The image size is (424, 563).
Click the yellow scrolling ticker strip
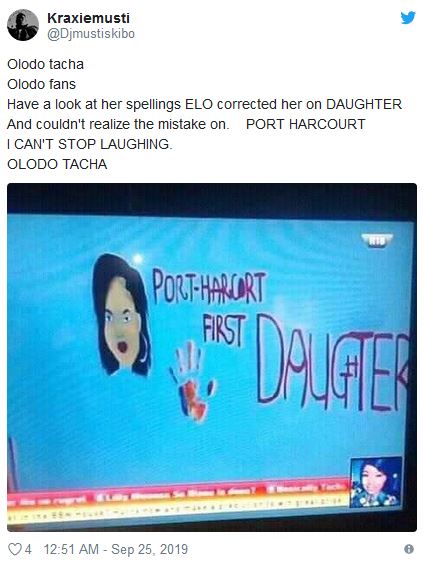[x=178, y=511]
